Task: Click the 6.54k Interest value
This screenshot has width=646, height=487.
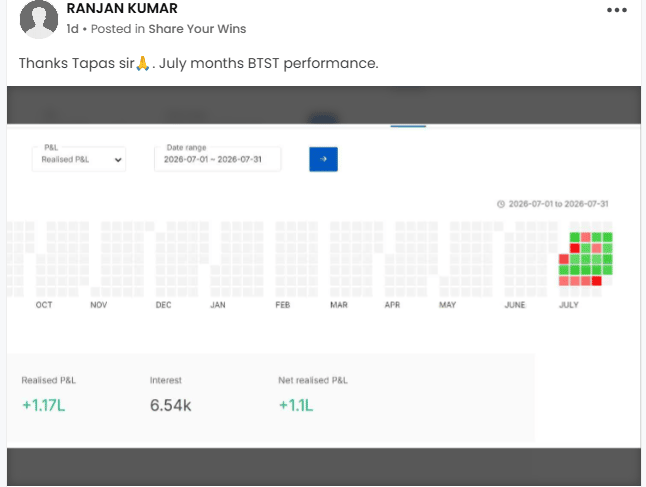Action: [170, 405]
